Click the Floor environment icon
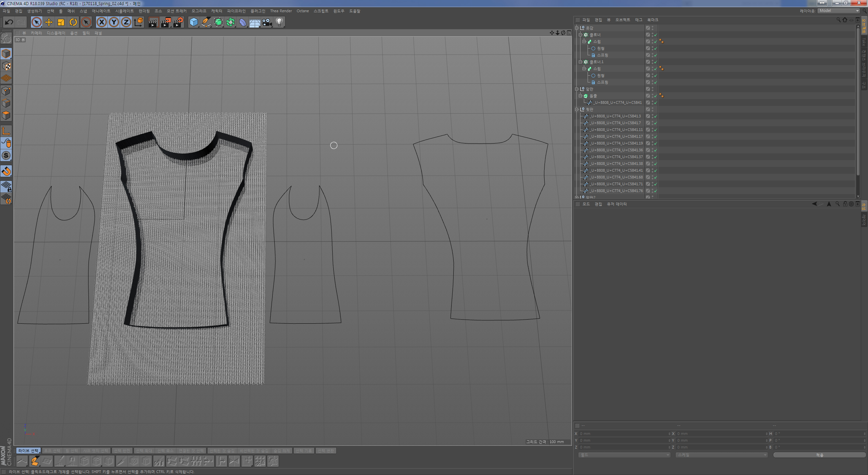 (255, 22)
